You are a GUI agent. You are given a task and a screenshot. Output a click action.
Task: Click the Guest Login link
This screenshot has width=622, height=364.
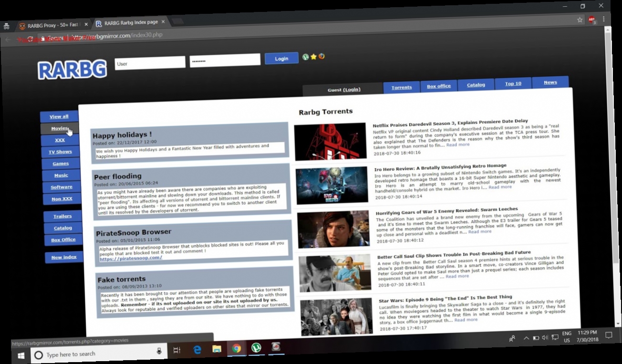(352, 90)
